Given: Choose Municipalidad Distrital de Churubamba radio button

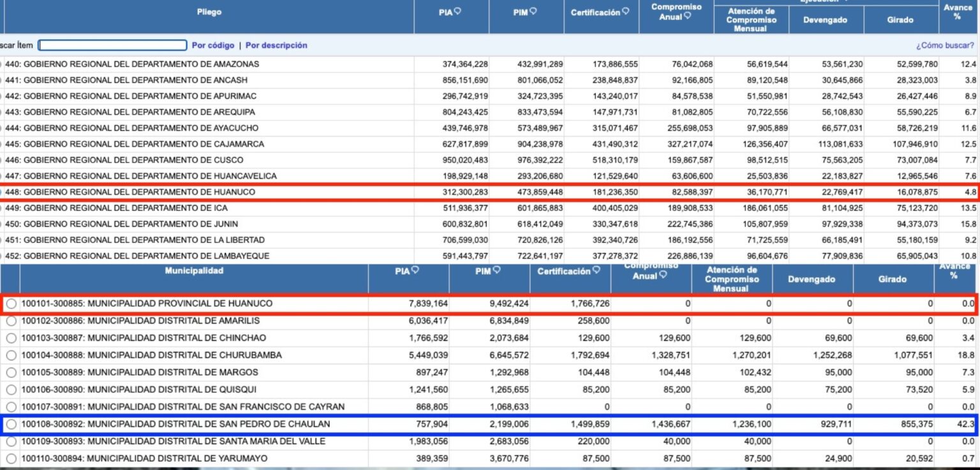Looking at the screenshot, I should 11,355.
